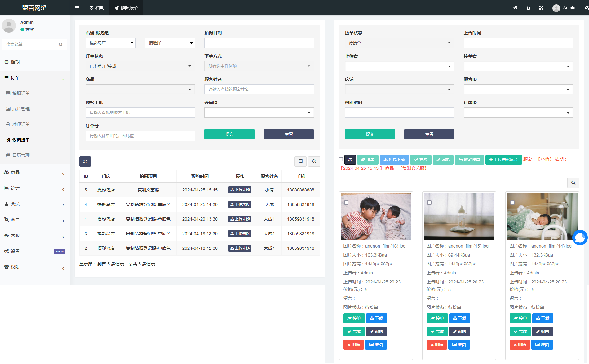589x364 pixels.
Task: Open 底片管理 in the sidebar menu
Action: coord(21,109)
